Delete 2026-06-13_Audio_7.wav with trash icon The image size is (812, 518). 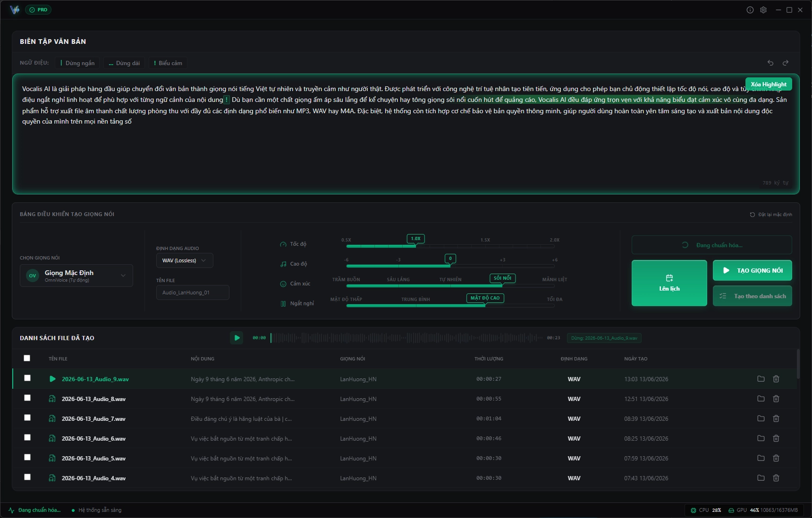click(776, 418)
